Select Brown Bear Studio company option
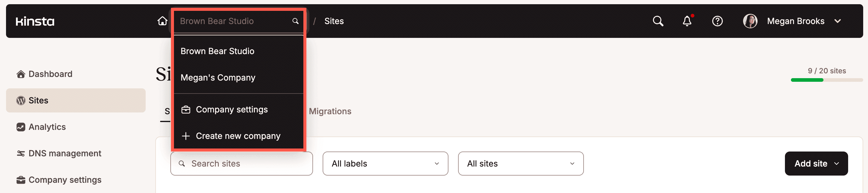868x193 pixels. pos(217,51)
